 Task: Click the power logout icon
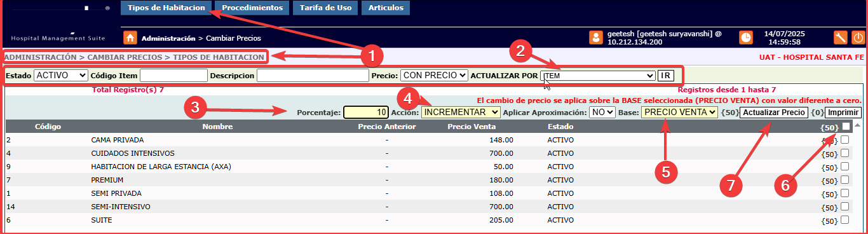click(x=857, y=38)
